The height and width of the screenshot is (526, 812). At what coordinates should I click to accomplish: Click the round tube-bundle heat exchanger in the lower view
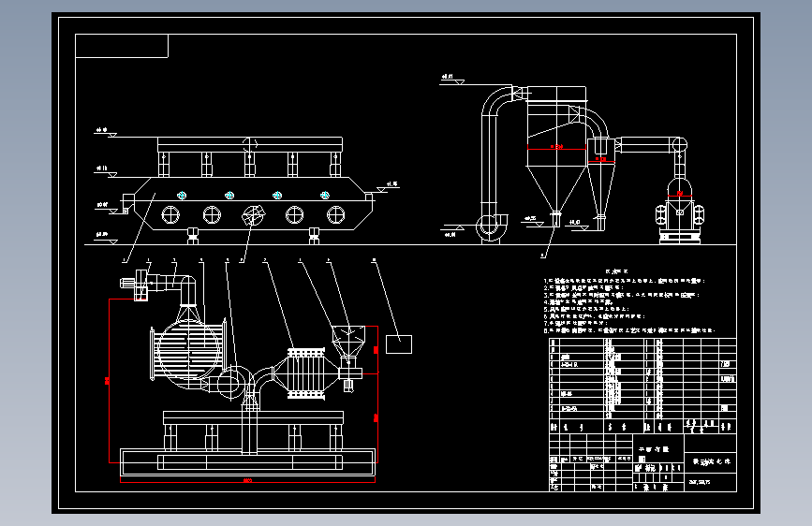click(x=189, y=351)
